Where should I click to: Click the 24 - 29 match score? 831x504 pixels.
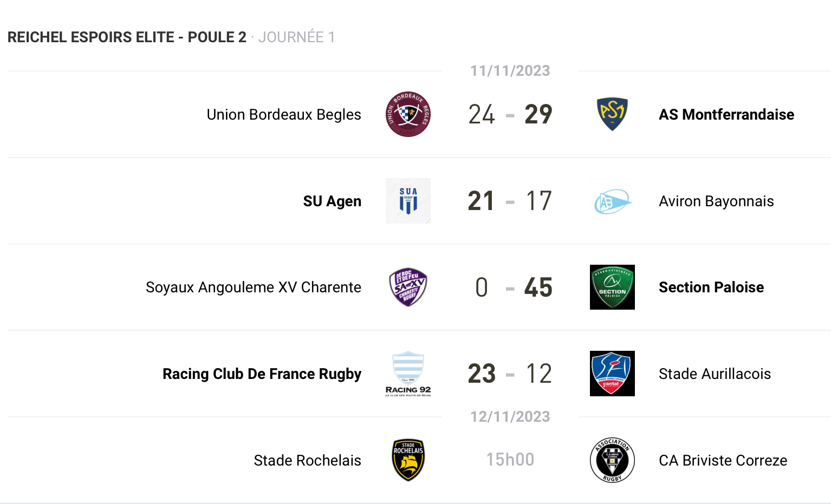[x=510, y=115]
